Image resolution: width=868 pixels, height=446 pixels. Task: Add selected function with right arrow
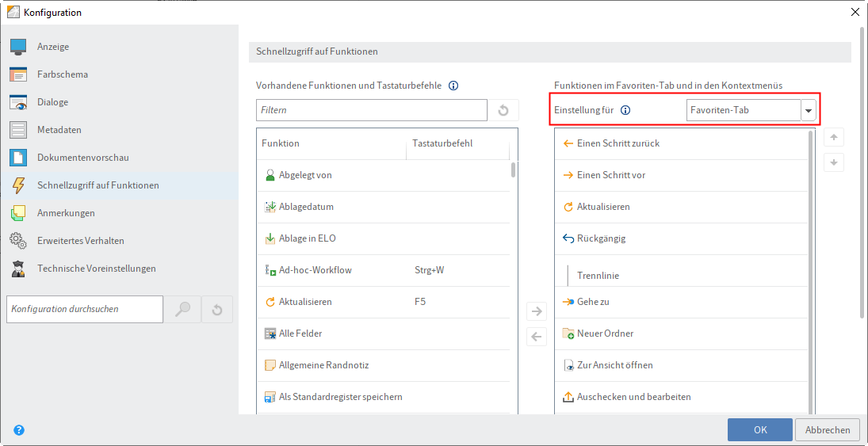(x=537, y=311)
